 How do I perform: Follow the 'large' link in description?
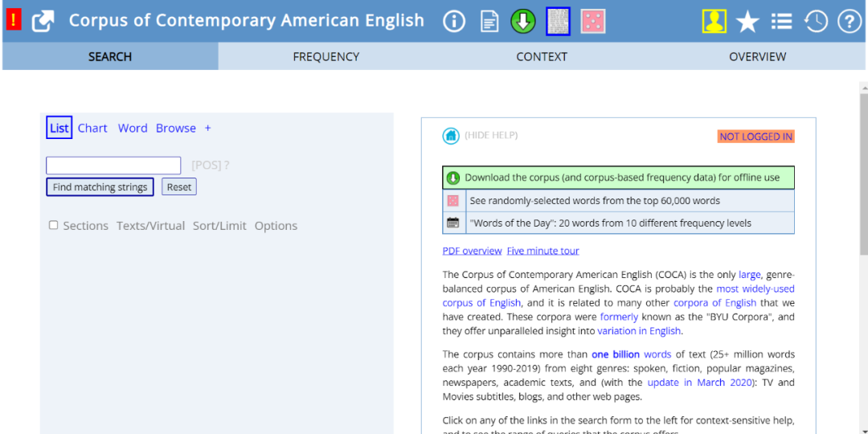click(750, 275)
